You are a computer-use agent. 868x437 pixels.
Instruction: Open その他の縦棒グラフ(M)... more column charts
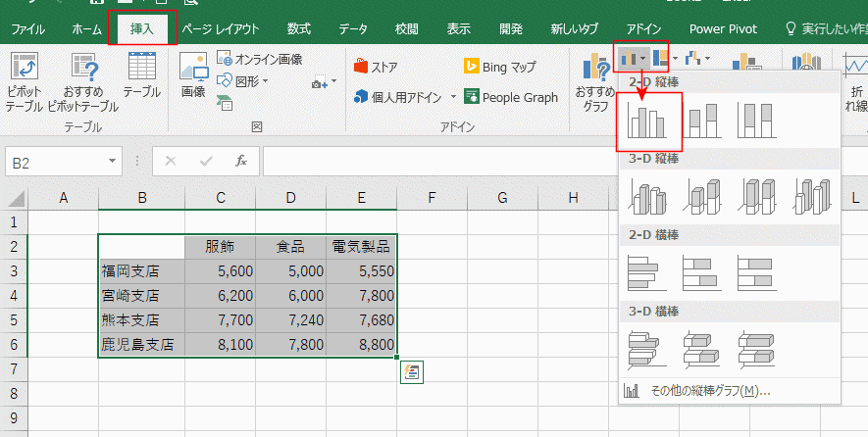(x=729, y=391)
